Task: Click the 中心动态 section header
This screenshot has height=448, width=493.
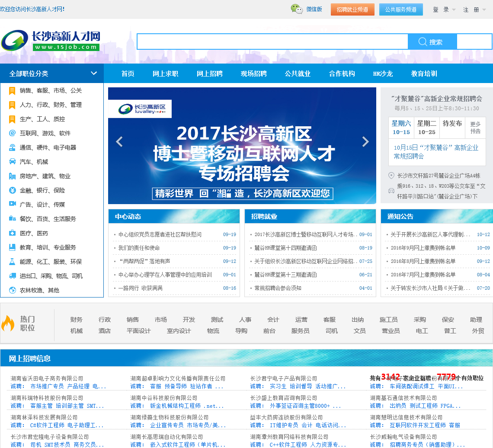Action: tap(174, 216)
